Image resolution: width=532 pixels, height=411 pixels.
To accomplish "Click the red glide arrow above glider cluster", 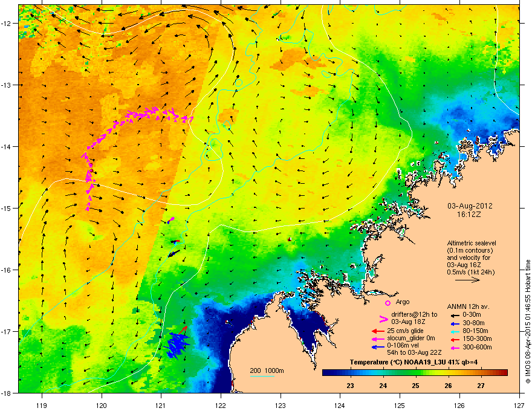I will coord(183,329).
